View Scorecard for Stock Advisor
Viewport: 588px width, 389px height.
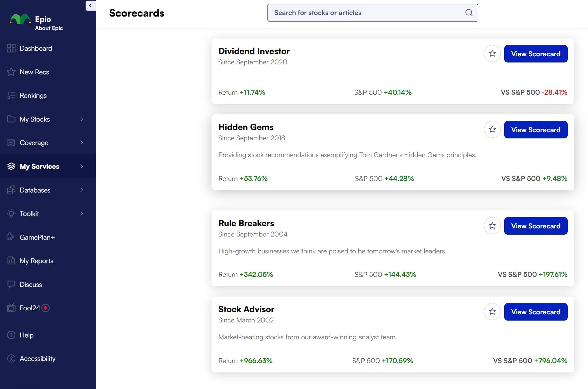coord(536,312)
